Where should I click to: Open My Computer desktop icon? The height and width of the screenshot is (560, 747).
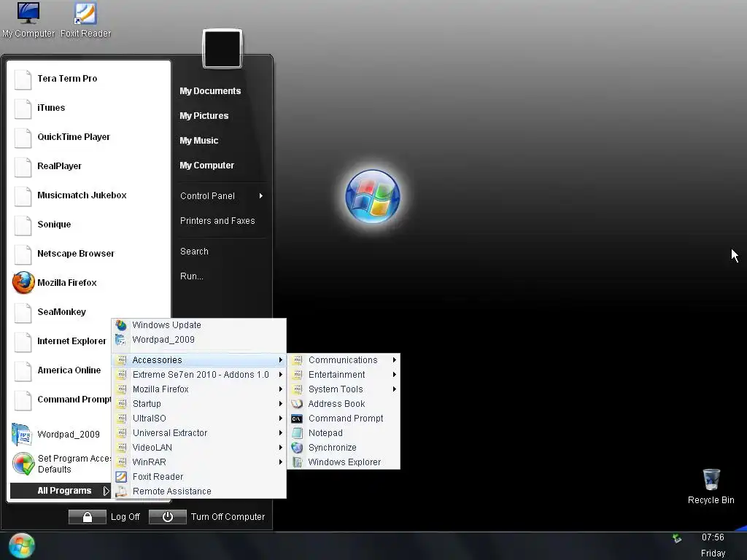click(x=28, y=20)
